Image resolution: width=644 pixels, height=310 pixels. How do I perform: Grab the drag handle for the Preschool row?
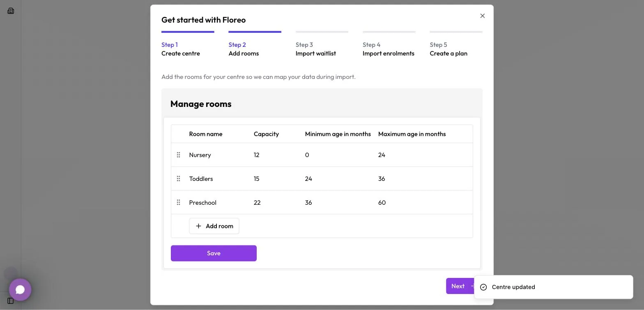tap(178, 203)
